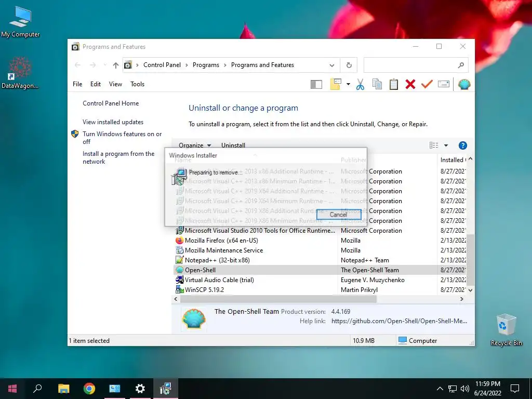This screenshot has width=532, height=399.
Task: Click the horizontal scrollbar right arrow
Action: 461,299
